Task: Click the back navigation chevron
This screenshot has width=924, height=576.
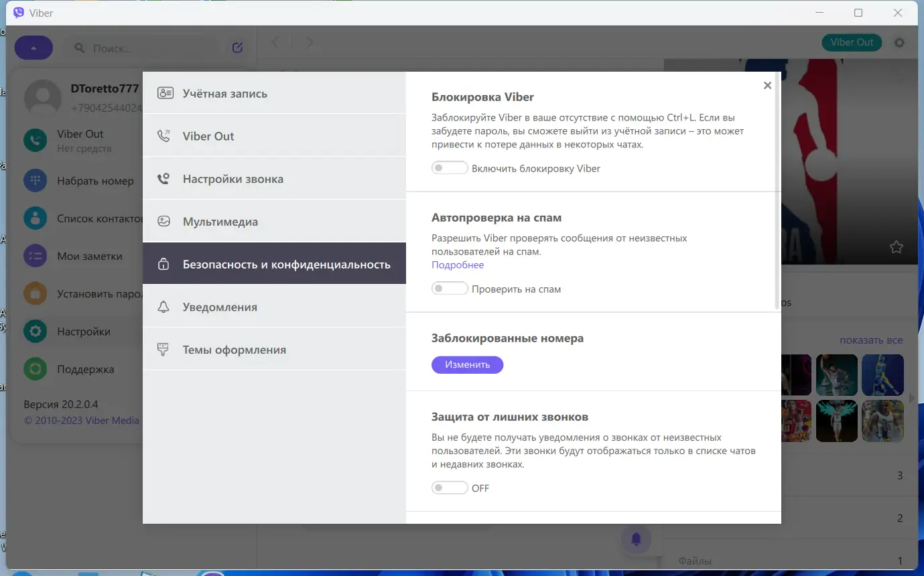Action: point(275,42)
